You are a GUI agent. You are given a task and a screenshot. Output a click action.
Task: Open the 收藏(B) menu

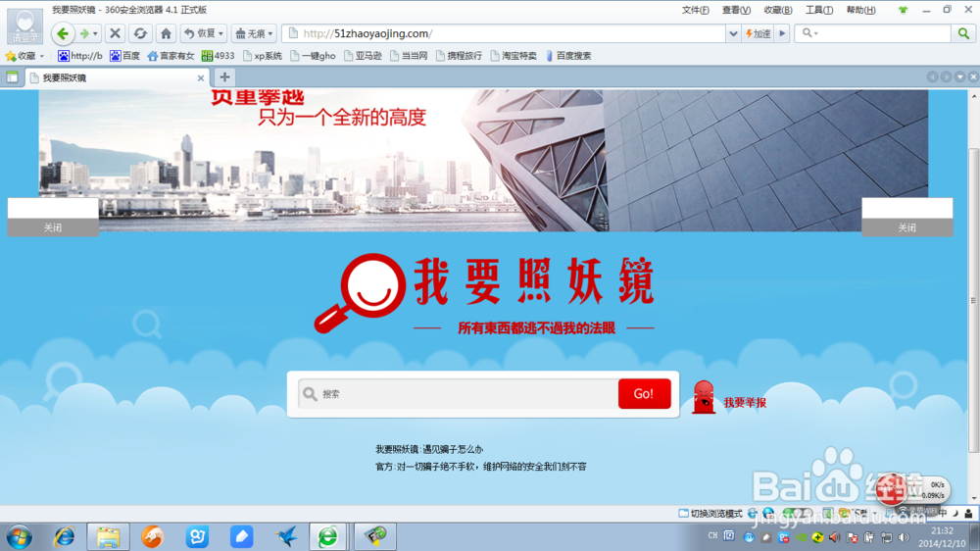pos(777,10)
